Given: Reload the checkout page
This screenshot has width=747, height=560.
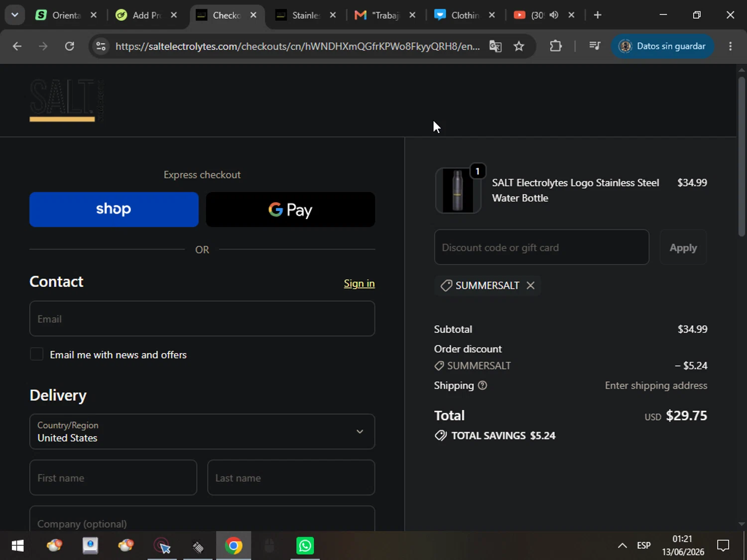Looking at the screenshot, I should tap(70, 46).
